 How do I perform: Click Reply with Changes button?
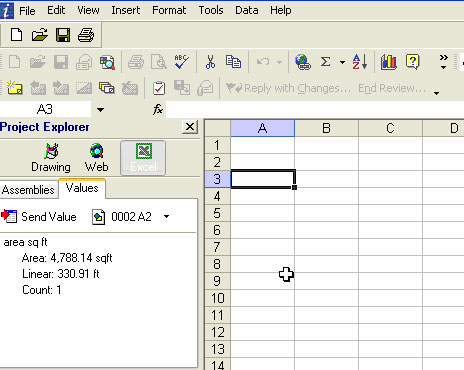coord(289,88)
